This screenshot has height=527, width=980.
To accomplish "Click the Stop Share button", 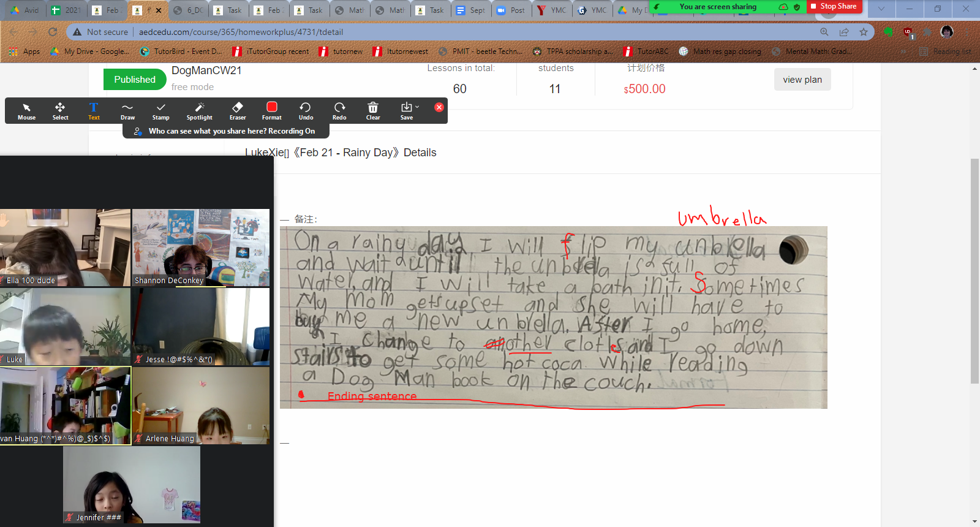I will pos(834,6).
